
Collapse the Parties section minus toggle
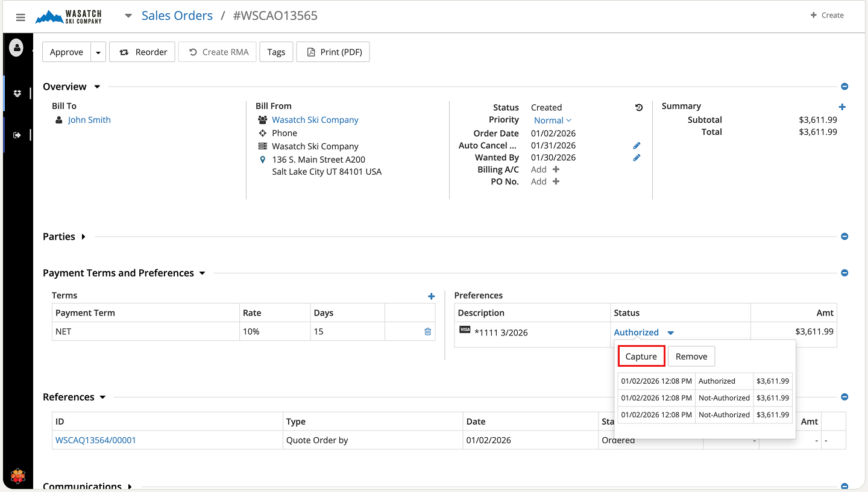(x=844, y=237)
